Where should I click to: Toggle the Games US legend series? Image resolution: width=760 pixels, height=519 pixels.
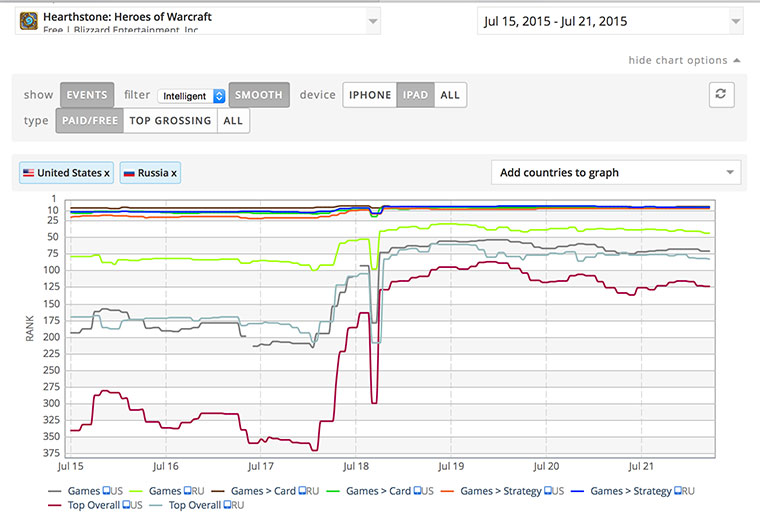click(x=87, y=491)
